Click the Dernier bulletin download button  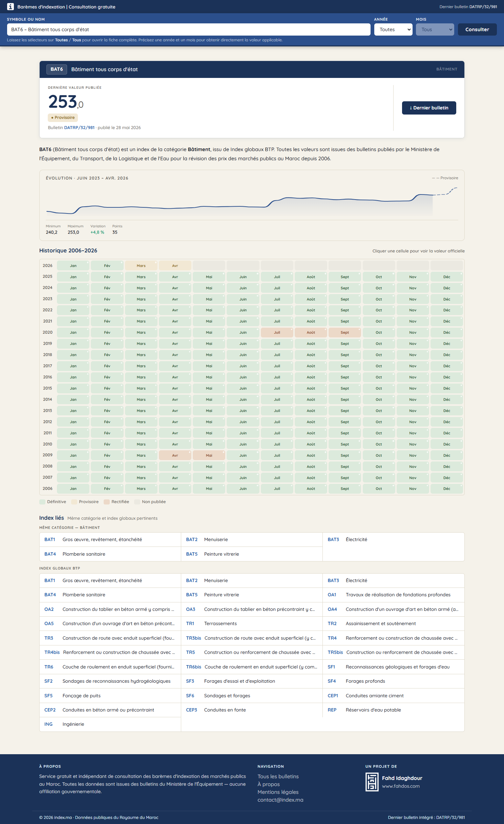point(429,108)
